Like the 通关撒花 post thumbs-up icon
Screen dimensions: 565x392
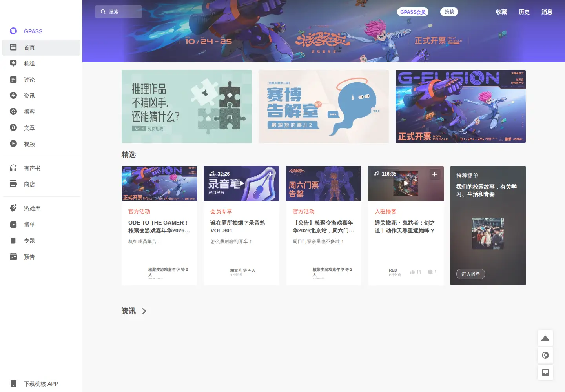(x=412, y=272)
